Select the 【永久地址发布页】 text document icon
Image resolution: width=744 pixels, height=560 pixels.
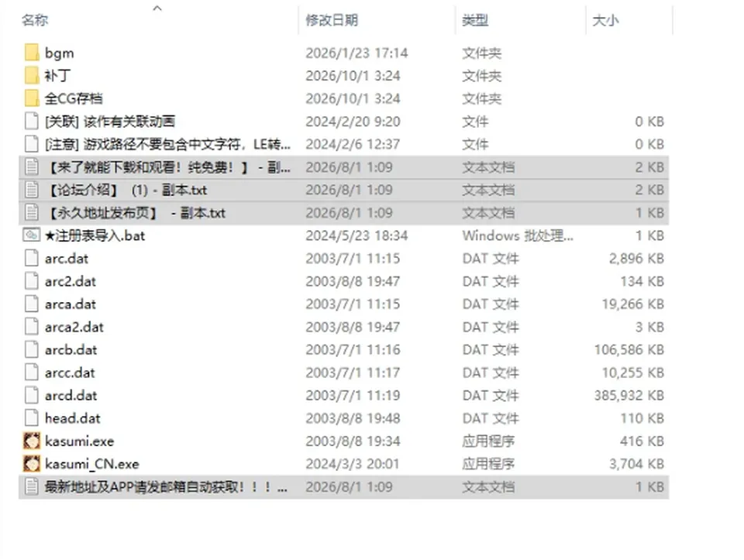pos(32,212)
